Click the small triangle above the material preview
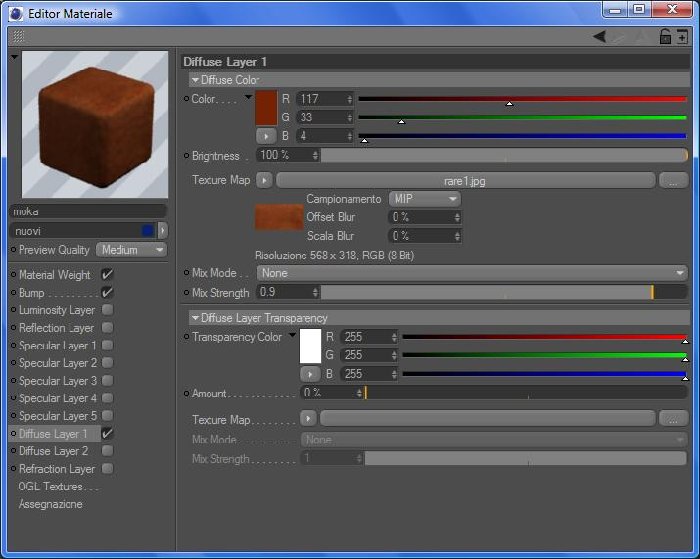The image size is (700, 559). click(x=15, y=57)
